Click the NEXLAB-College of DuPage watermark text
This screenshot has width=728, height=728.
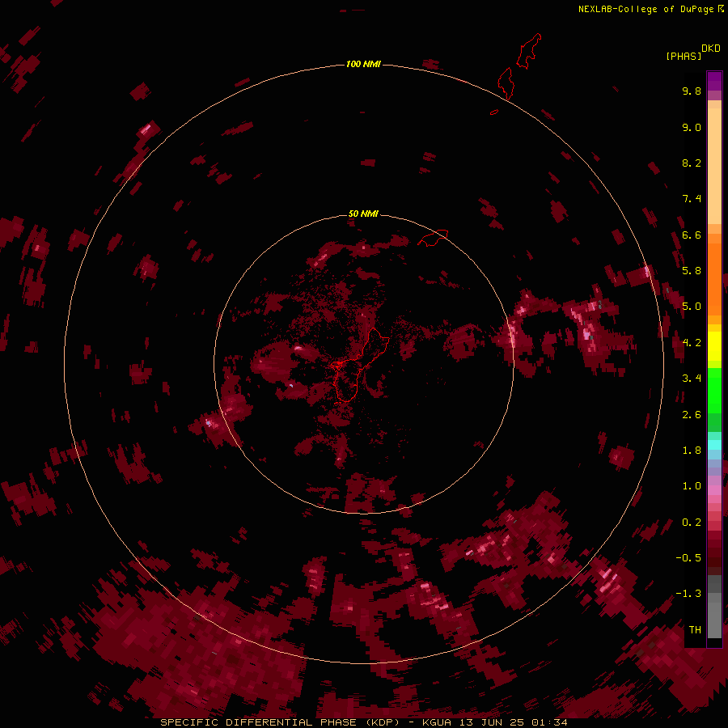tap(646, 9)
